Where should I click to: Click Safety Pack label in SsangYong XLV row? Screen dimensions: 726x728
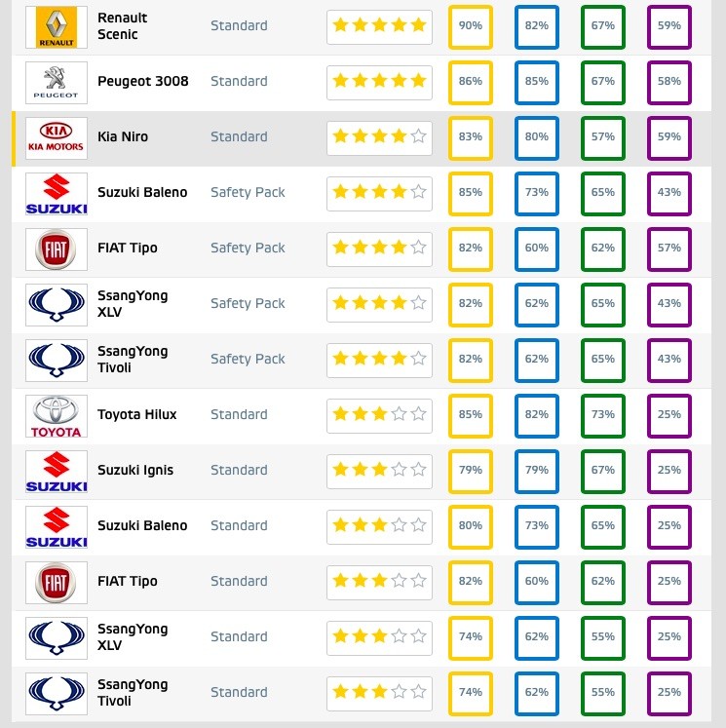pyautogui.click(x=248, y=303)
